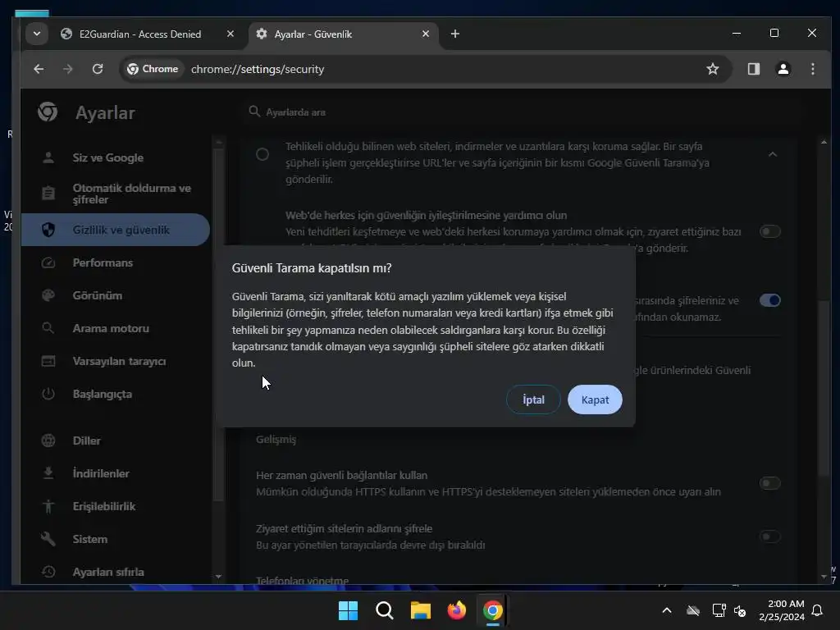Click the muted volume tray icon
Screen dimensions: 840x630
tap(741, 610)
